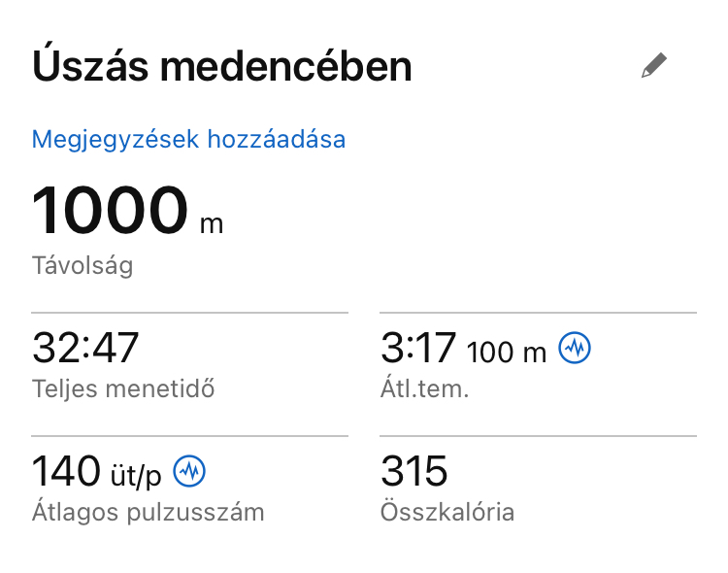Select the 32:47 total time value
This screenshot has width=728, height=573.
tap(85, 349)
